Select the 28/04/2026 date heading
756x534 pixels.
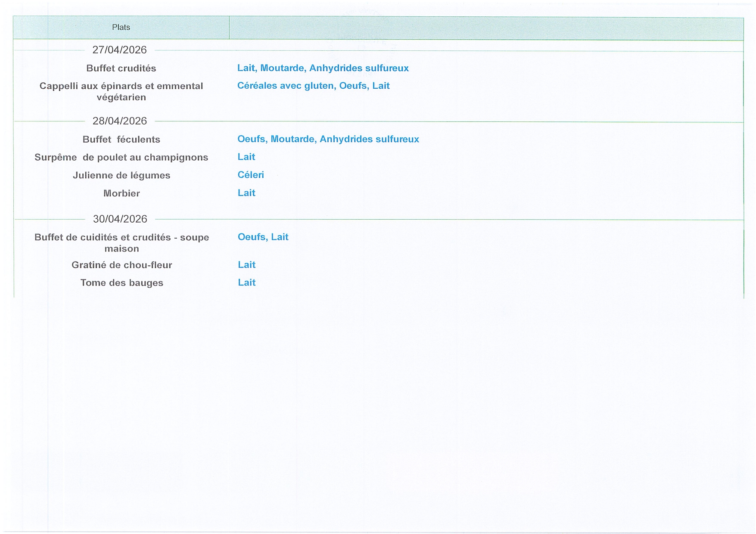[x=120, y=121]
